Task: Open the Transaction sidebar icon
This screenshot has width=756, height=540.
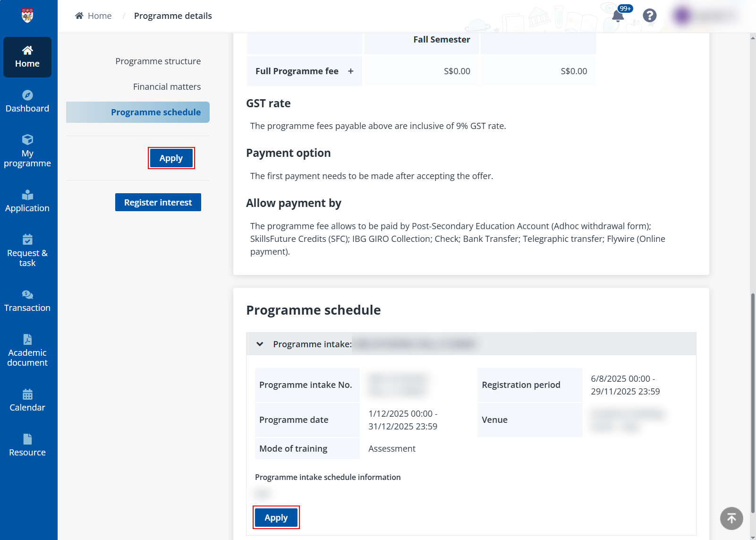Action: pyautogui.click(x=27, y=295)
